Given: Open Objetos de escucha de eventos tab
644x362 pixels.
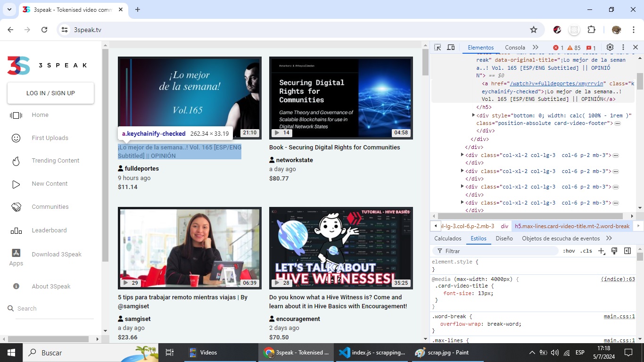Looking at the screenshot, I should pos(561,239).
